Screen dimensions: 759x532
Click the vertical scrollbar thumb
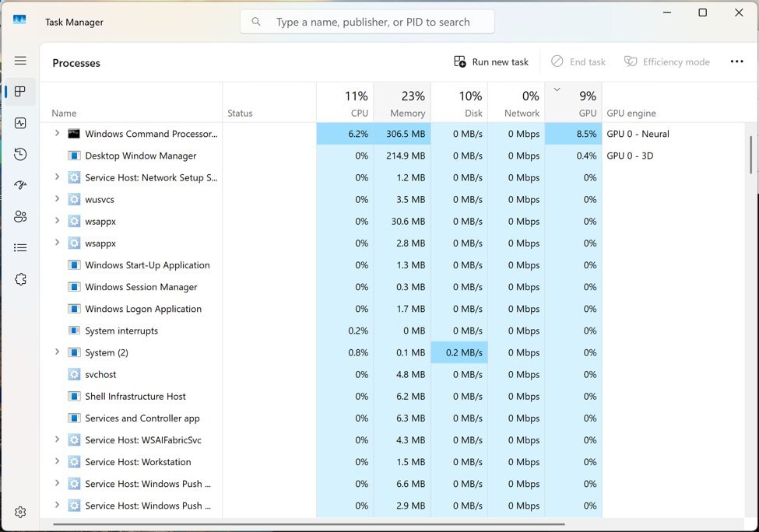click(750, 154)
